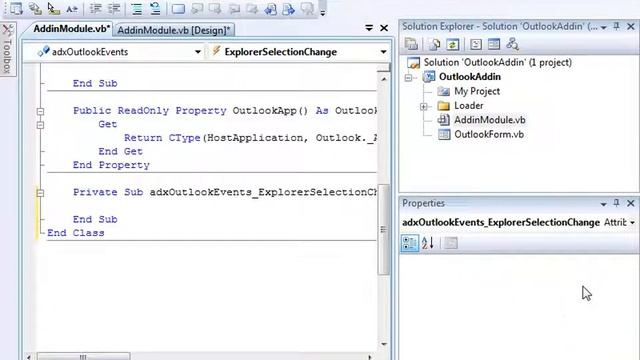640x360 pixels.
Task: Click the editor scroll up arrow
Action: tap(384, 79)
